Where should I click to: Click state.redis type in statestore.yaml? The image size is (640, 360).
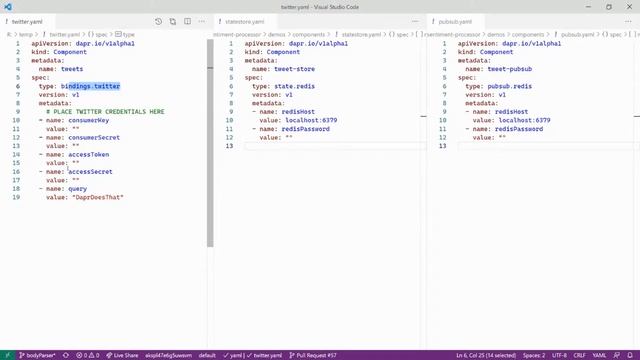point(294,86)
